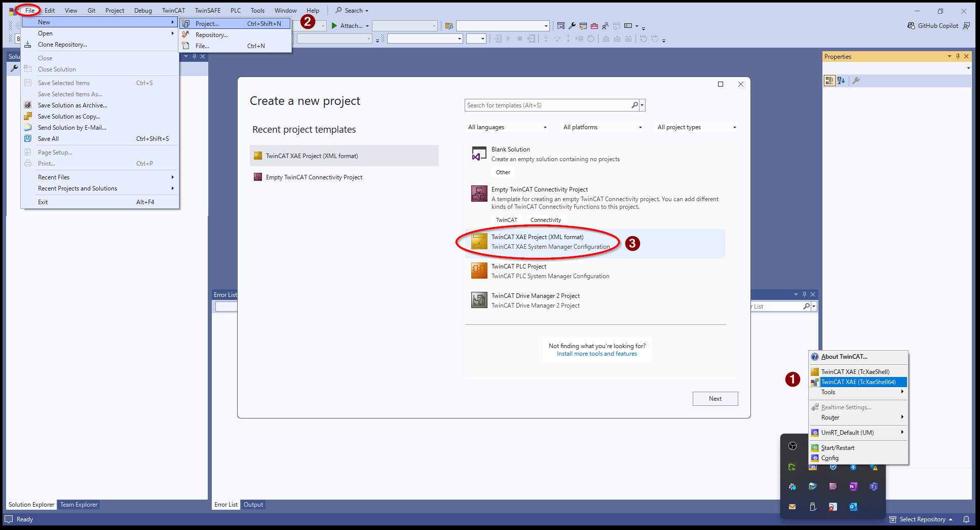The image size is (980, 530).
Task: Open the All project types dropdown
Action: [697, 127]
